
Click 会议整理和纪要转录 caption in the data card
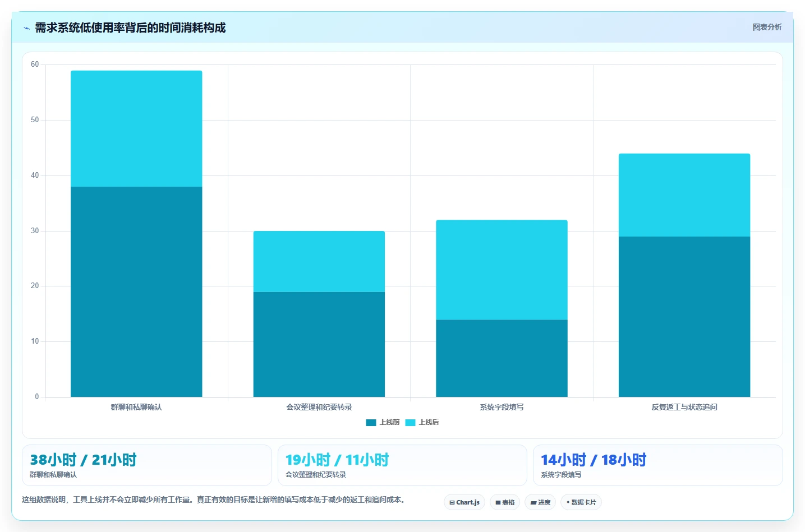click(316, 475)
